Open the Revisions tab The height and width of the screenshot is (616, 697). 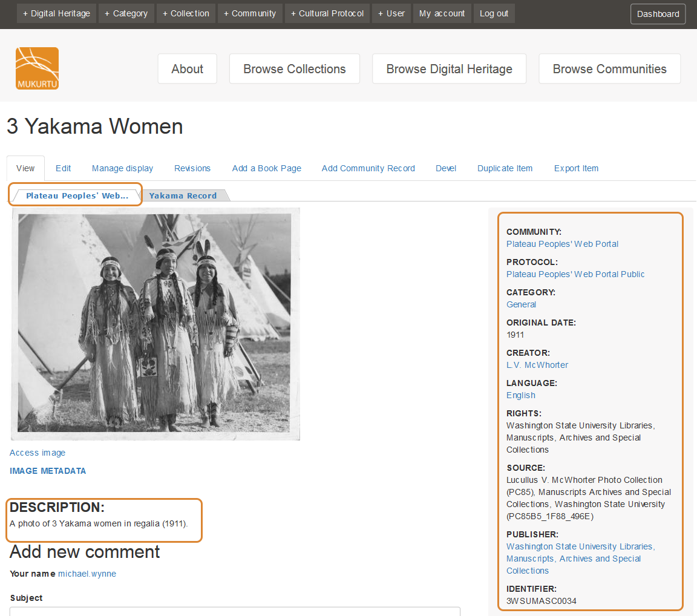(192, 168)
